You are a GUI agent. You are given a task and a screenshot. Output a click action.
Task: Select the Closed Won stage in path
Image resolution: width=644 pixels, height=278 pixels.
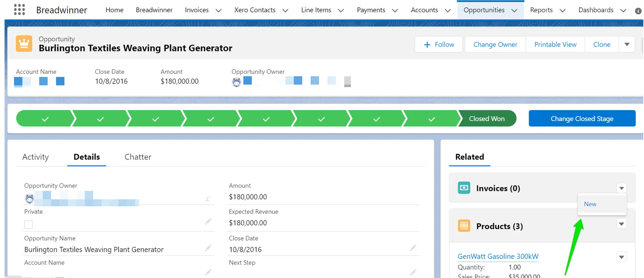(x=487, y=119)
